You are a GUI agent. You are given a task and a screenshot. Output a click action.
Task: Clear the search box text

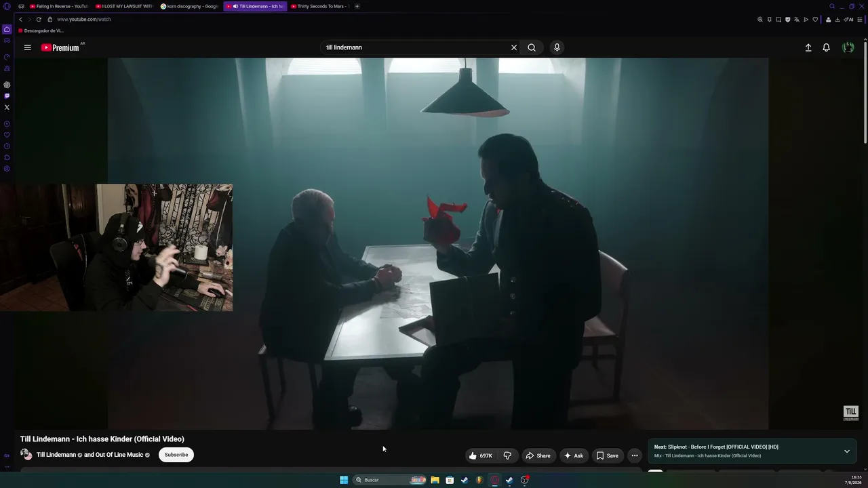point(514,47)
